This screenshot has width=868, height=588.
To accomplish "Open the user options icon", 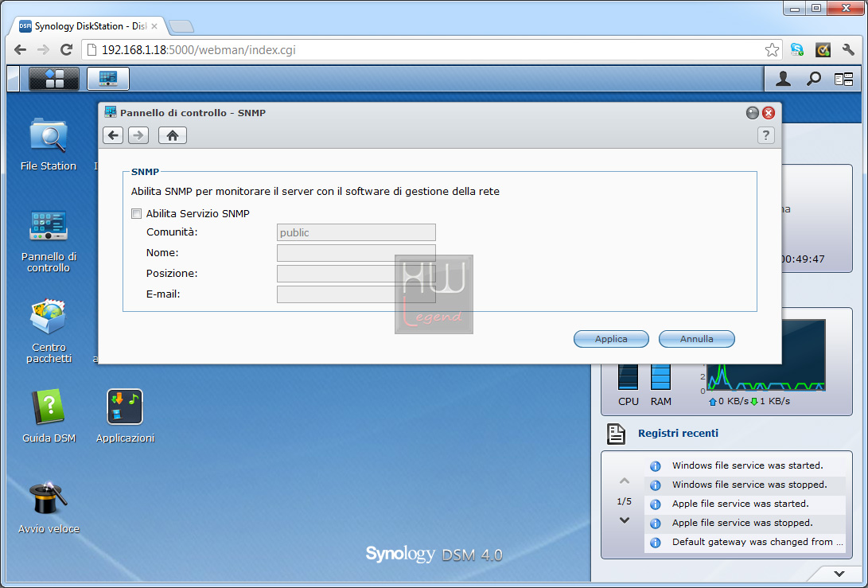I will [x=783, y=79].
